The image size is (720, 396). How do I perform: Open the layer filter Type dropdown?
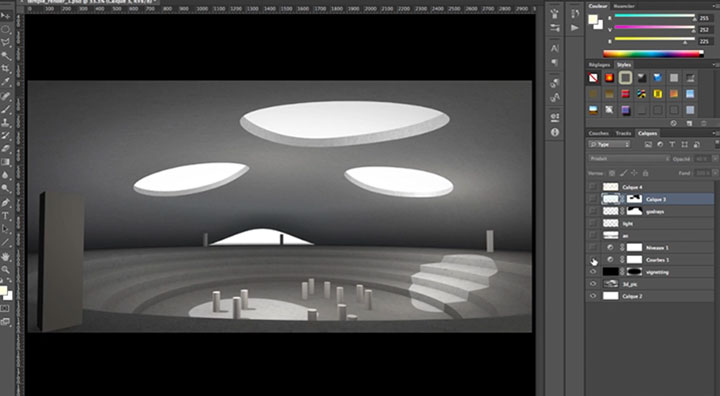tap(609, 145)
